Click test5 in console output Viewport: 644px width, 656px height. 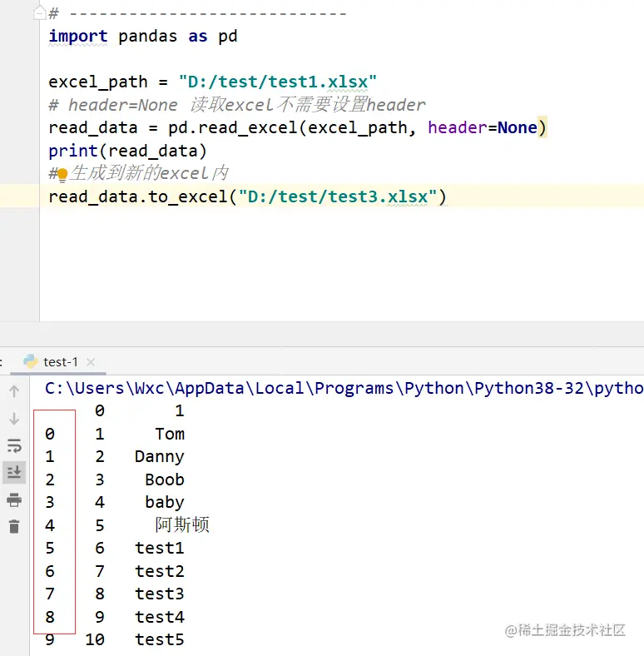point(159,639)
